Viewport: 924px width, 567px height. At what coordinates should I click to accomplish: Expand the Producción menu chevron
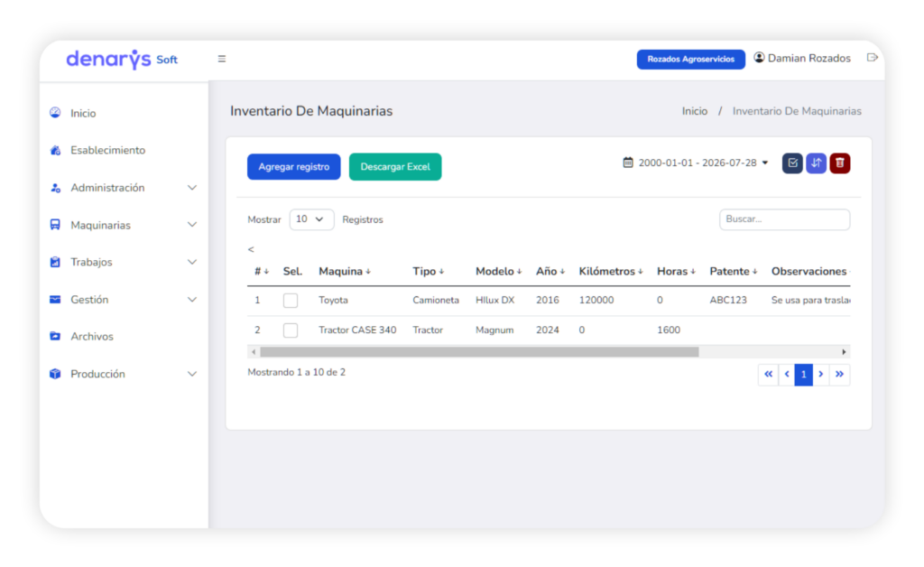pyautogui.click(x=192, y=374)
